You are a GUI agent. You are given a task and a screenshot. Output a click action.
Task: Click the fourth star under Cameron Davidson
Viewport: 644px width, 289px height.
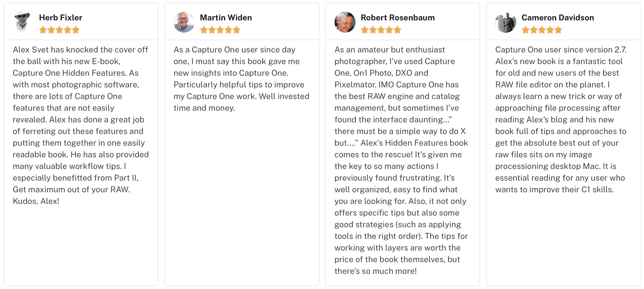[550, 30]
